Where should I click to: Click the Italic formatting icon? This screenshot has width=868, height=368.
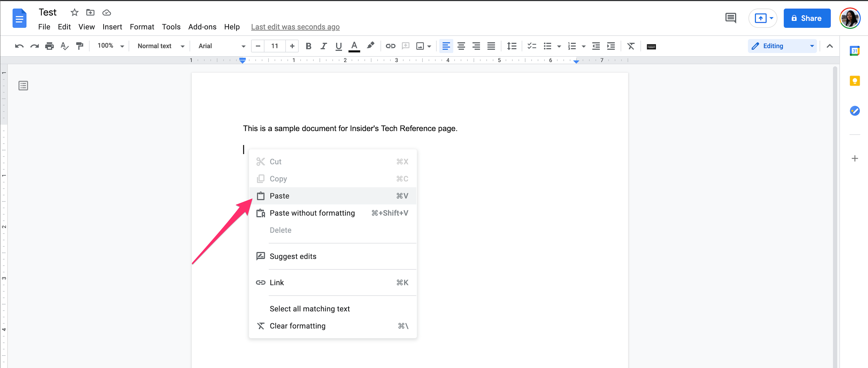pyautogui.click(x=323, y=45)
